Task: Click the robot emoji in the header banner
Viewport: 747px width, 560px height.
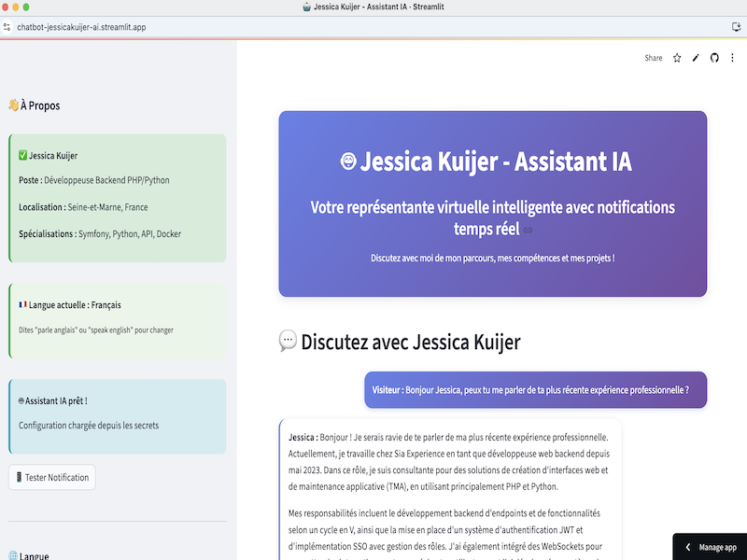Action: pyautogui.click(x=348, y=162)
